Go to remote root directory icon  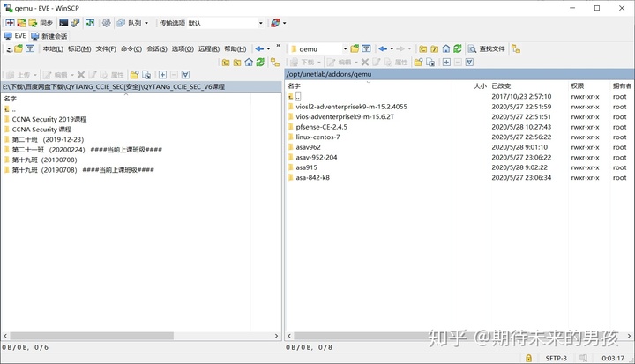click(x=434, y=49)
